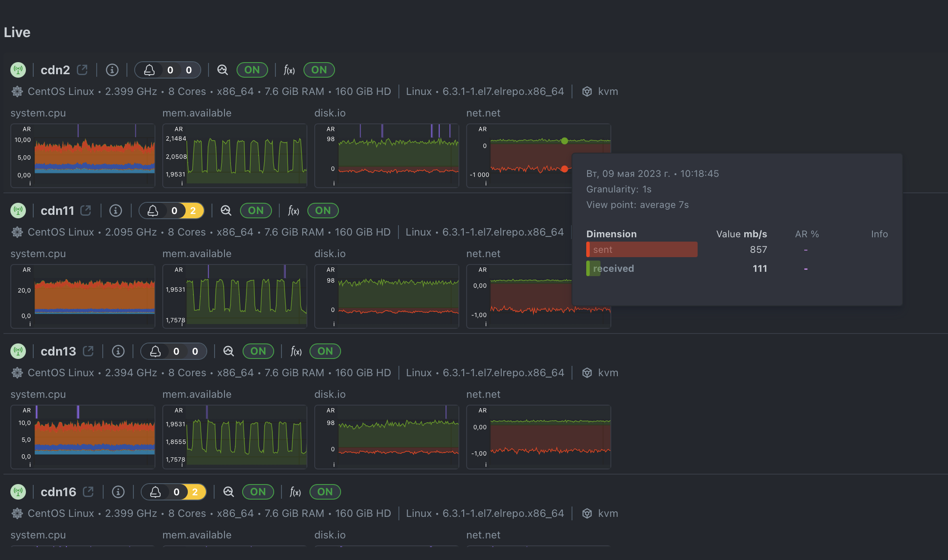948x560 pixels.
Task: Toggle the machine learning ON switch for cdn2
Action: [252, 69]
